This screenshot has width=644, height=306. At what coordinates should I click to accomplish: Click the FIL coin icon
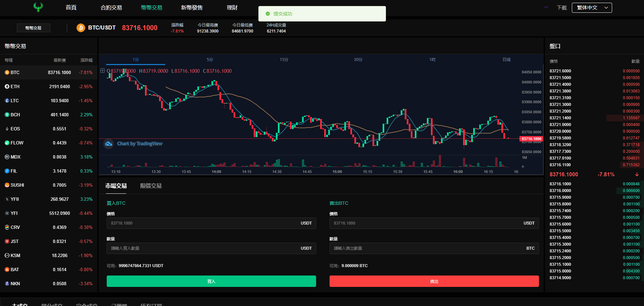(7, 171)
